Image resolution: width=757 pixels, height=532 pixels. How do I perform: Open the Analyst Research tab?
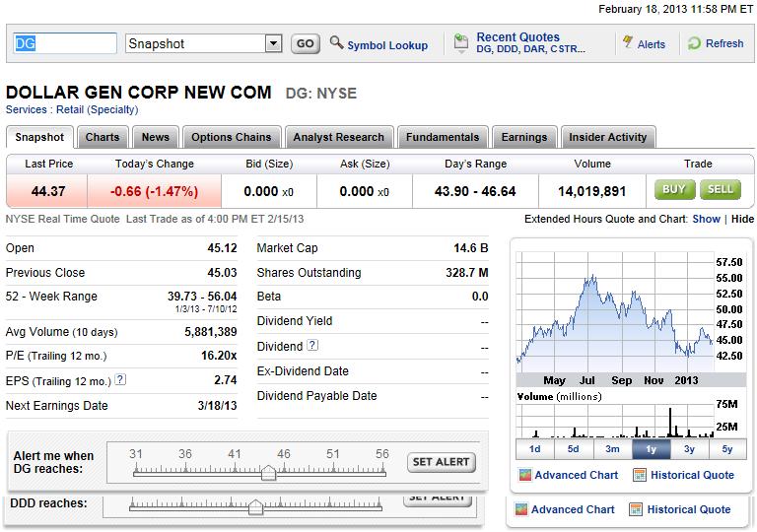coord(338,137)
